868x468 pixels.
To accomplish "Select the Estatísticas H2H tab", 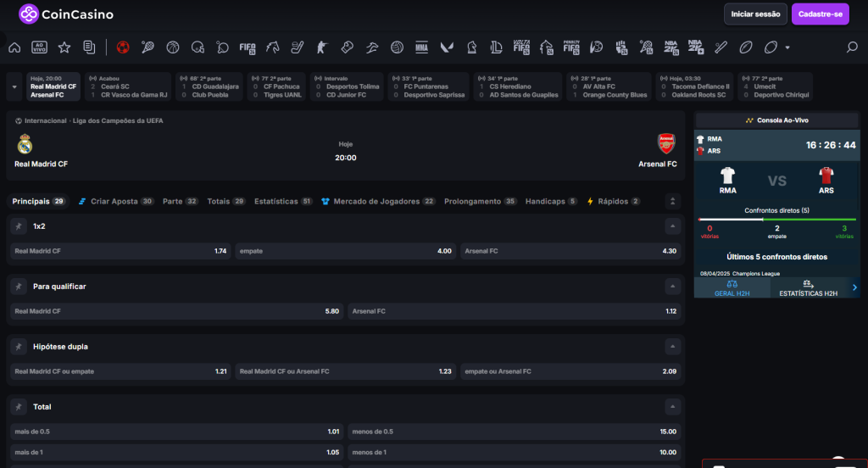I will [808, 288].
